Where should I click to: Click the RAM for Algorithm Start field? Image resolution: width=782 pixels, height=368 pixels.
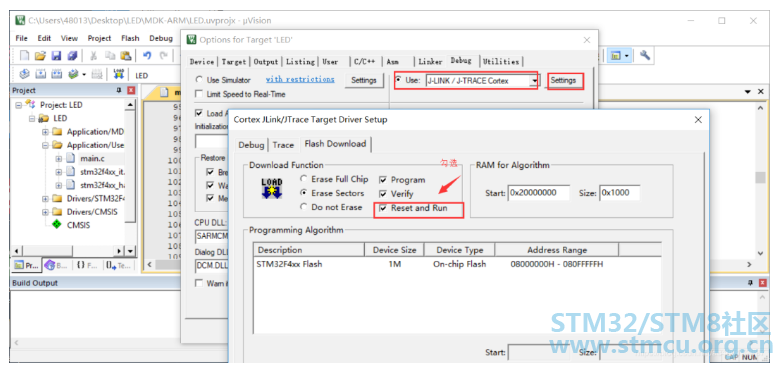[x=538, y=193]
